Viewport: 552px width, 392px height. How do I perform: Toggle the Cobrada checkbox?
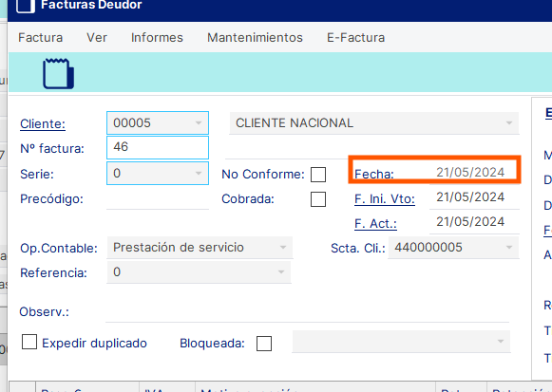tap(318, 199)
